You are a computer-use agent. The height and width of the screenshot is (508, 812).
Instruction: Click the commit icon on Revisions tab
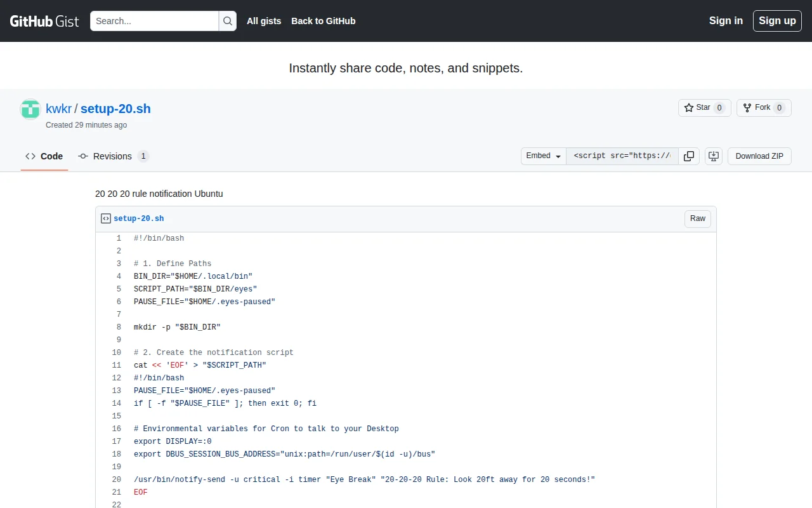pyautogui.click(x=83, y=156)
